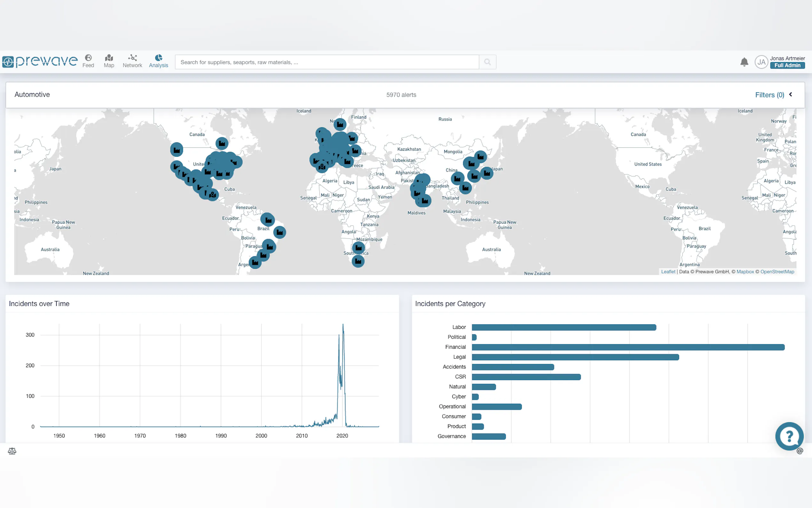Click the Full Admin badge

787,66
